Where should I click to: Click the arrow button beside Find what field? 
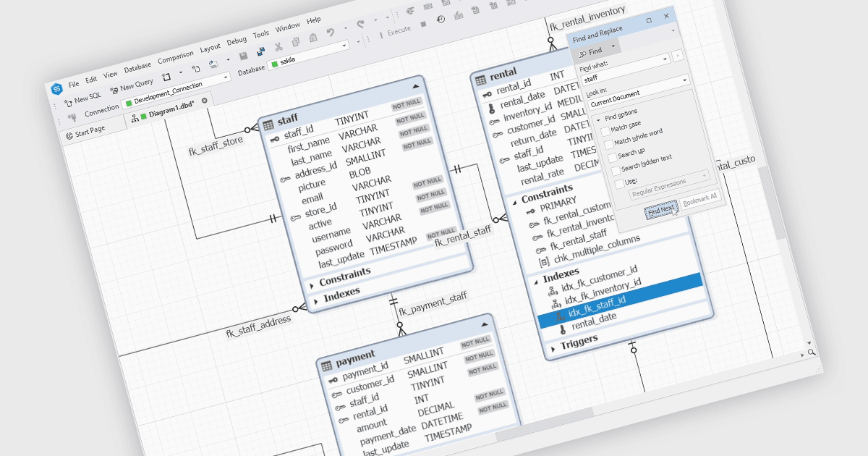point(677,56)
